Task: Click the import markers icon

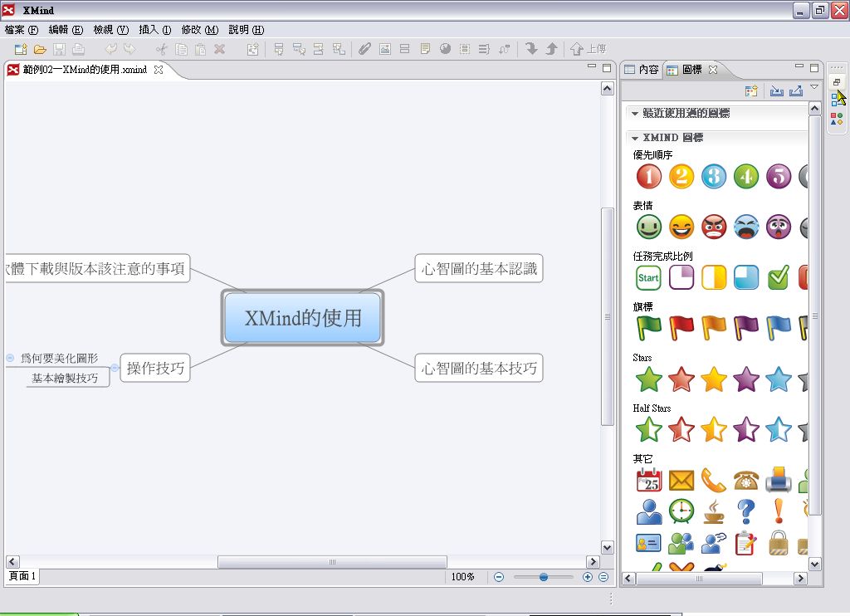Action: [776, 91]
